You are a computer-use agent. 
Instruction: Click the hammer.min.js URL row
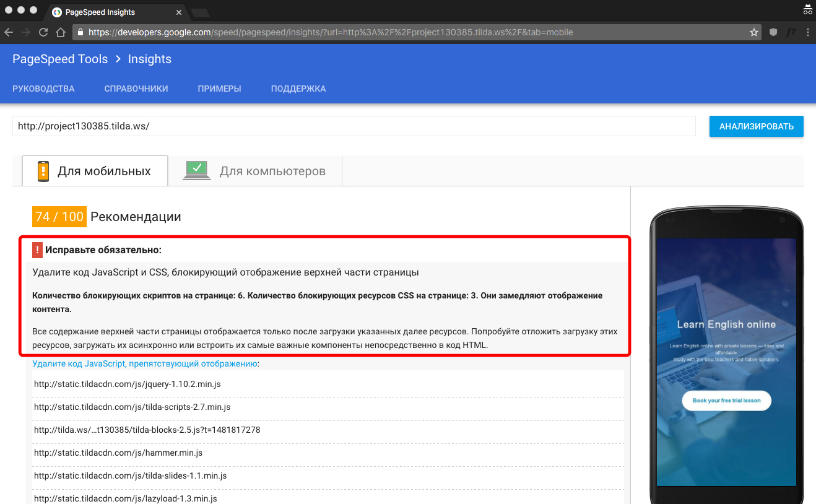(328, 453)
